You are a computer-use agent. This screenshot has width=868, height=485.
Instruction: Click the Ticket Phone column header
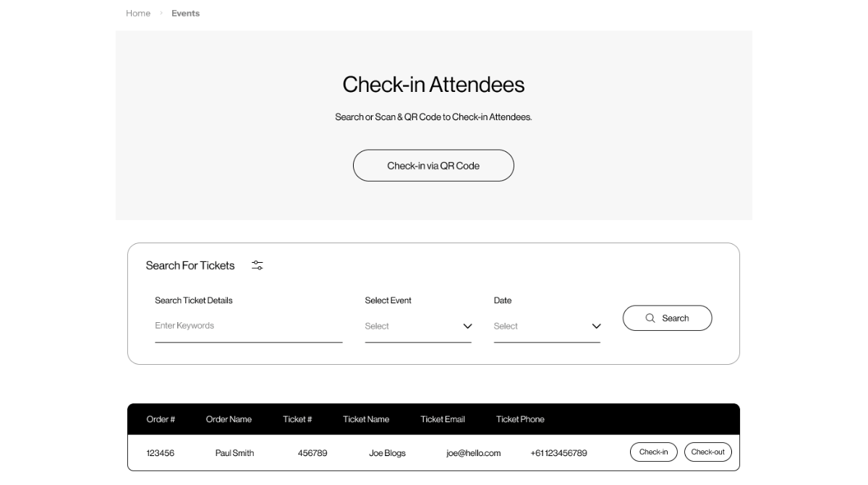[x=520, y=419]
